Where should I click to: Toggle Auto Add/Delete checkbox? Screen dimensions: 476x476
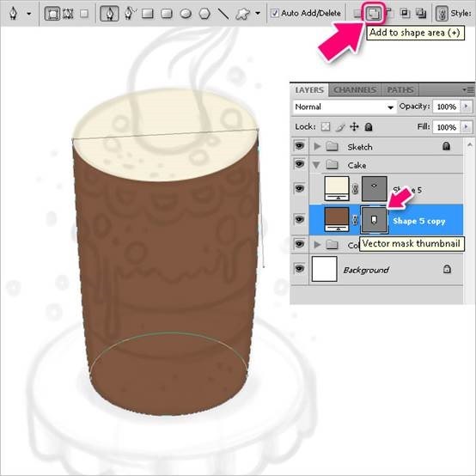[x=274, y=13]
